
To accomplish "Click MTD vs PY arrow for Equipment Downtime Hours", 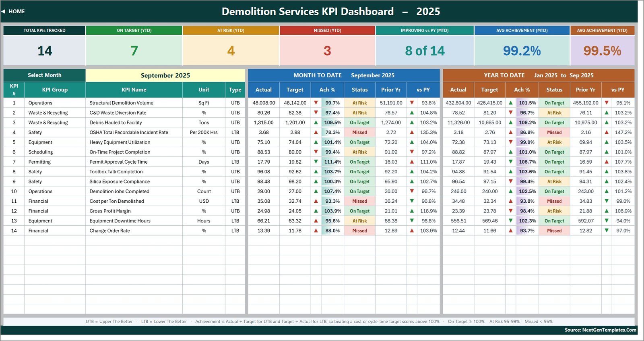I will tap(412, 221).
